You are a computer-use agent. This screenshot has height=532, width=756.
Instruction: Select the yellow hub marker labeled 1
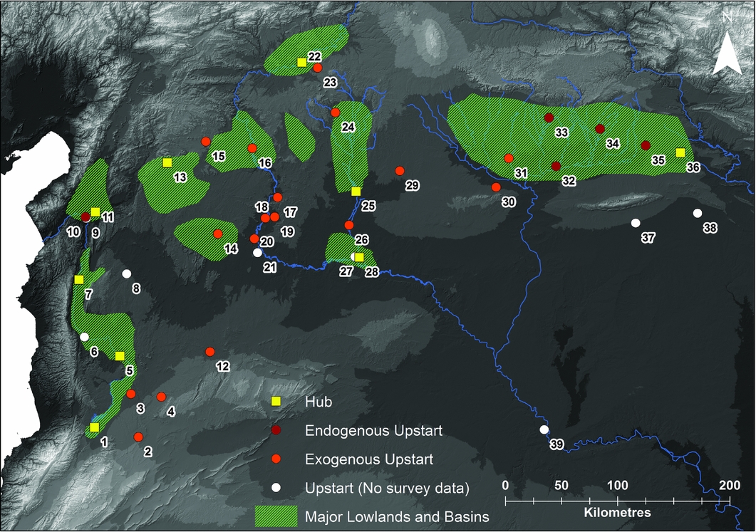tap(94, 427)
